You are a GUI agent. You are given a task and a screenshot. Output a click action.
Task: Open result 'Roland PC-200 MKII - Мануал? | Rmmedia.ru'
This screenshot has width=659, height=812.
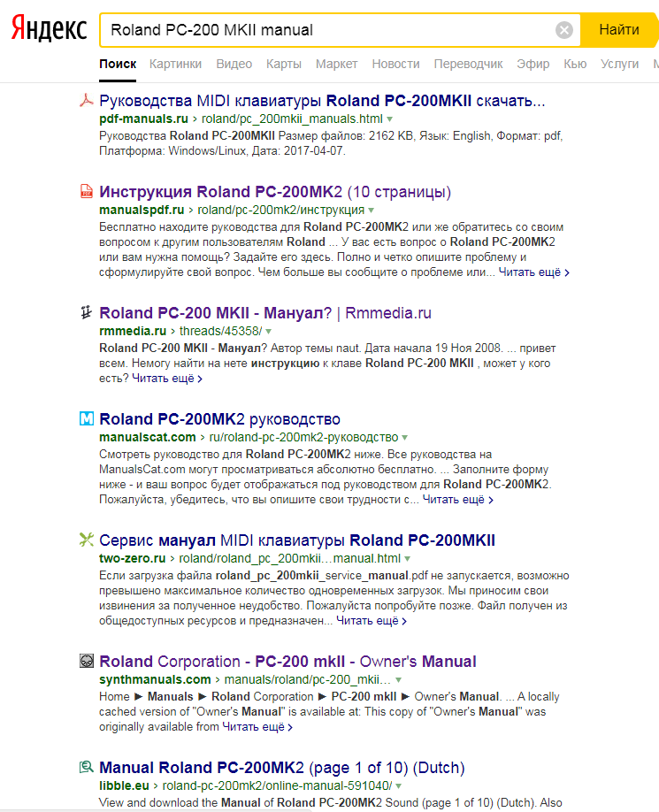click(x=265, y=313)
